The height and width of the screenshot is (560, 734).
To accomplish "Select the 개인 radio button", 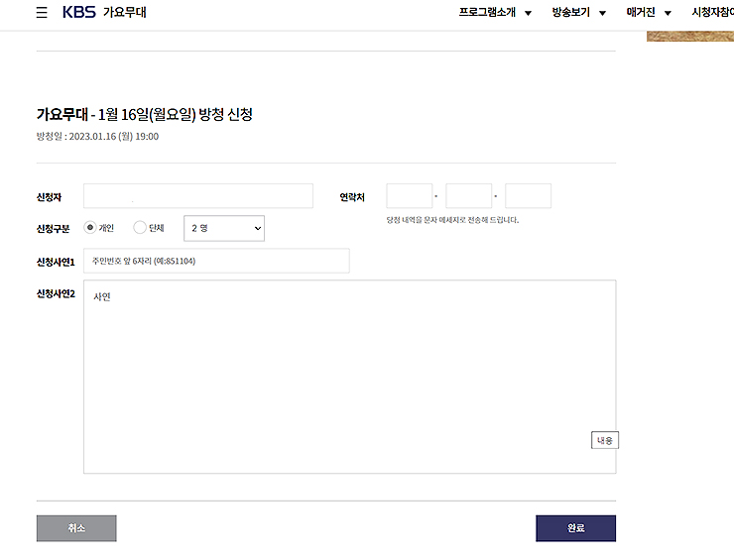I will [90, 227].
